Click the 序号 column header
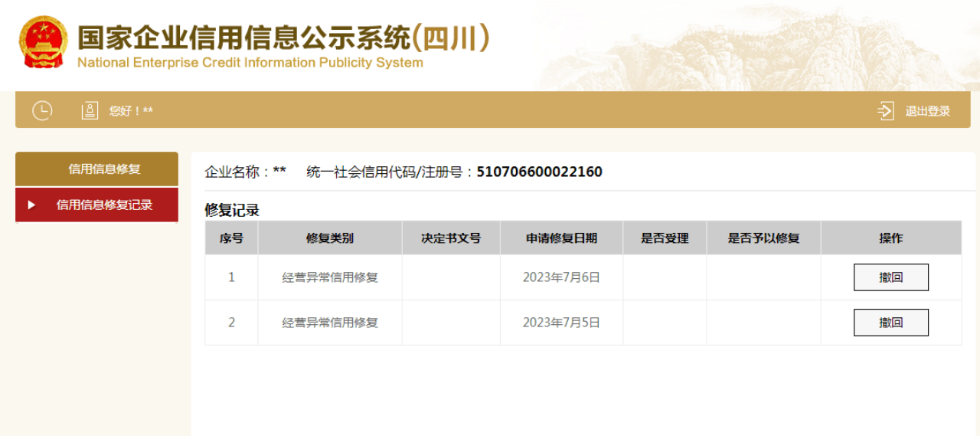Screen dimensions: 980x436 [231, 238]
